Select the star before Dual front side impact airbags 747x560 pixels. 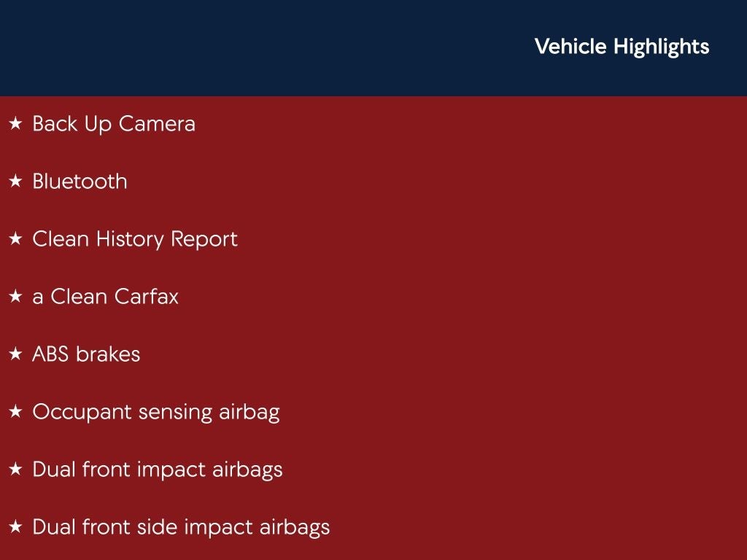click(15, 527)
